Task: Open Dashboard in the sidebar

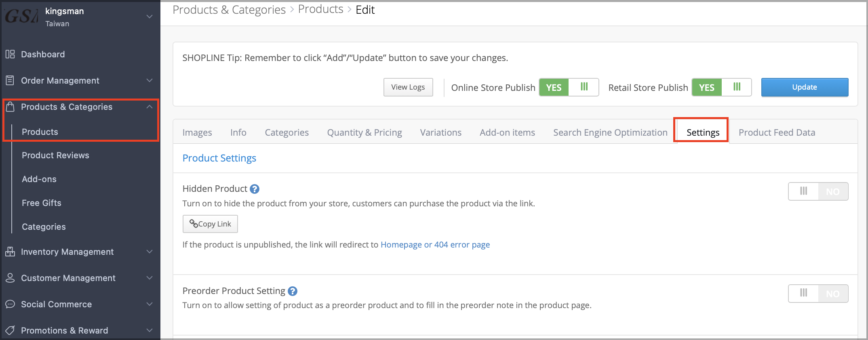Action: point(43,54)
